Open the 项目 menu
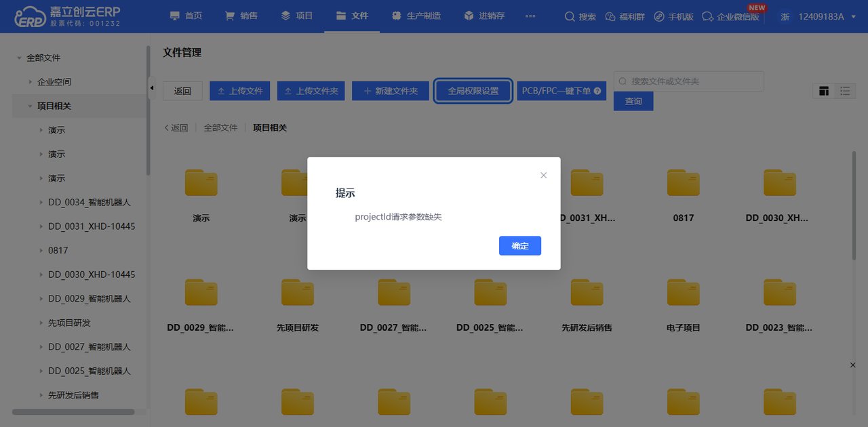 tap(296, 16)
